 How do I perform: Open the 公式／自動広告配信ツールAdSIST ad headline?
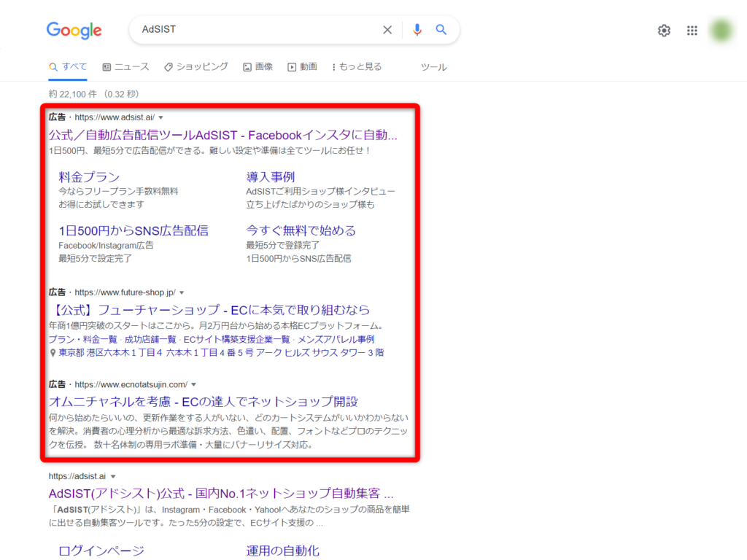coord(223,135)
